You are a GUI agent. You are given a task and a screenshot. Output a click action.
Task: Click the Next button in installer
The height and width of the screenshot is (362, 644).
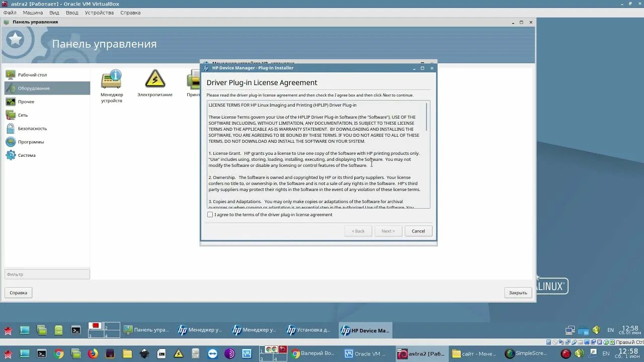coord(388,231)
